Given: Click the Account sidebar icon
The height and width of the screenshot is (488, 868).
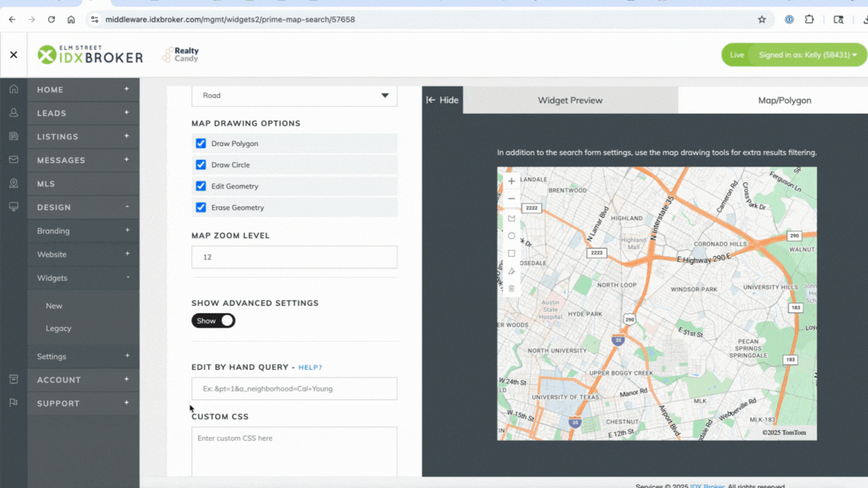Looking at the screenshot, I should [14, 379].
